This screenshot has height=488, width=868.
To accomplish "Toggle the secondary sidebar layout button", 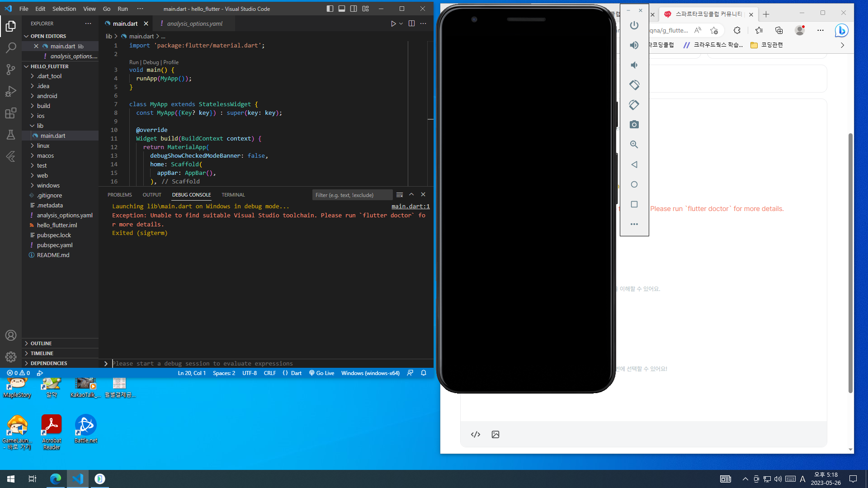I will (x=354, y=9).
